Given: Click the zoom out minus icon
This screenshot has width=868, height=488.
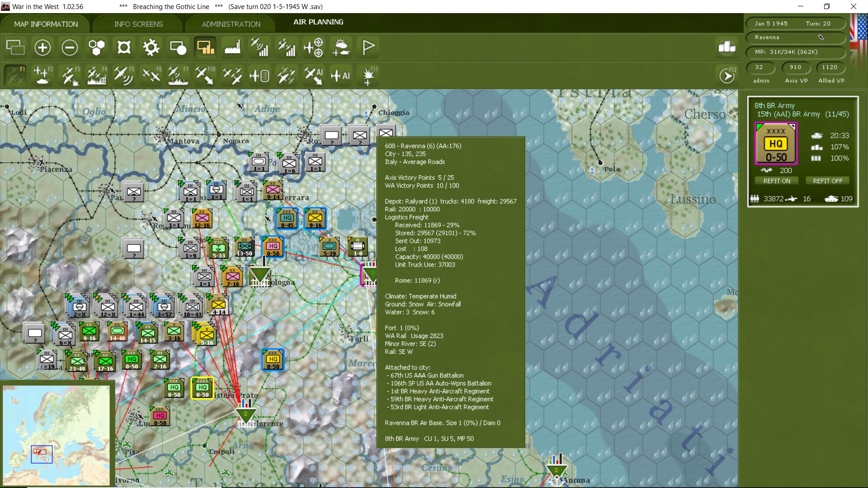Looking at the screenshot, I should tap(70, 47).
